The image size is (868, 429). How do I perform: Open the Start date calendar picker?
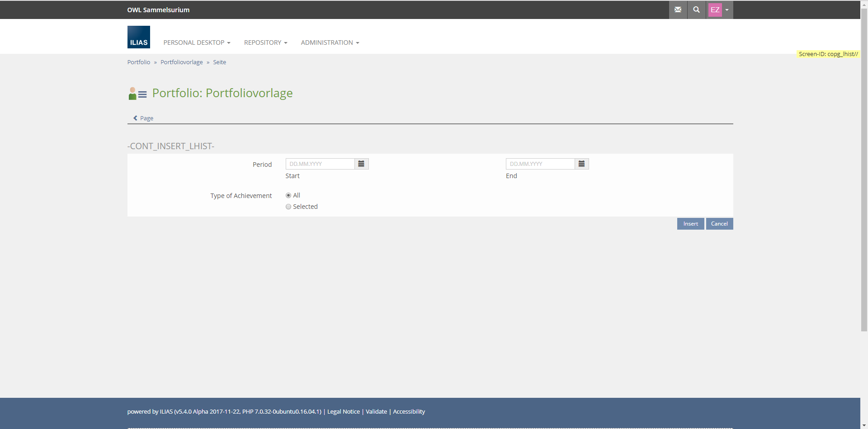[x=361, y=164]
